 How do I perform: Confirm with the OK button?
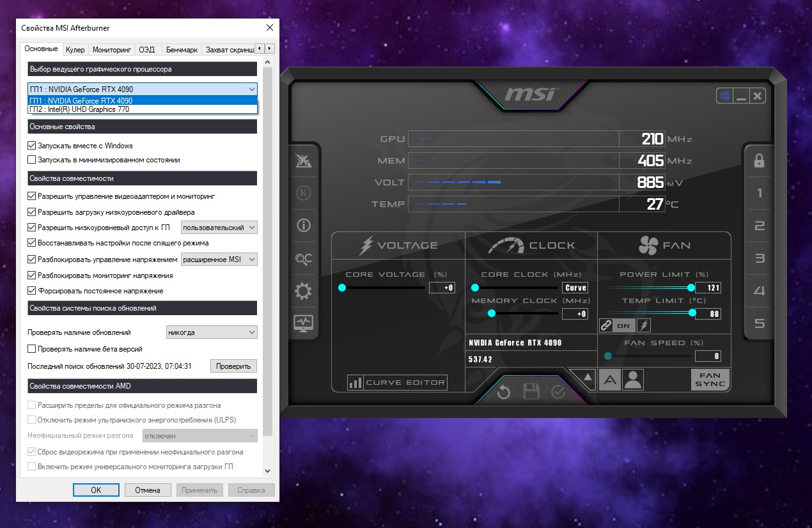(96, 490)
